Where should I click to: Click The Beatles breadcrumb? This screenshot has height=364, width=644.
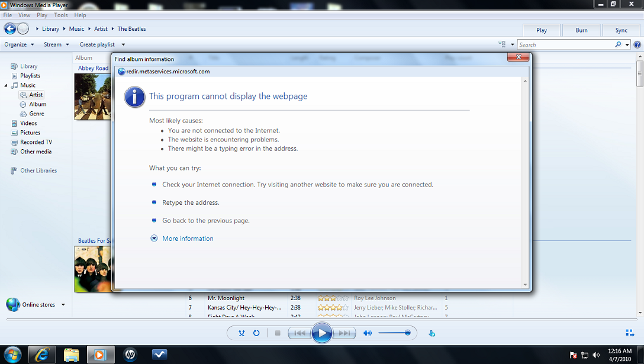(x=131, y=29)
